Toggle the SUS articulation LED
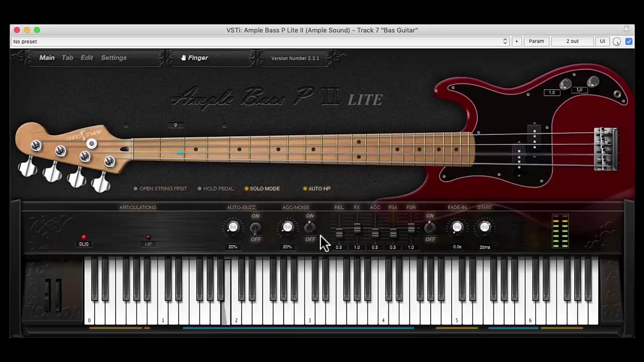This screenshot has width=644, height=362. click(84, 237)
